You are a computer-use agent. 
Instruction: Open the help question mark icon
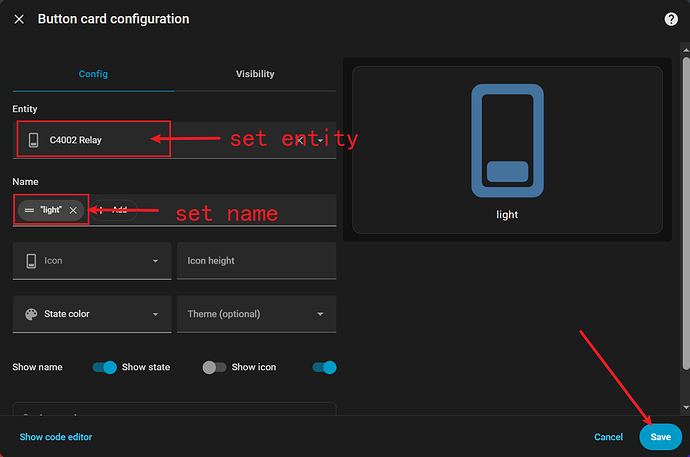click(671, 19)
